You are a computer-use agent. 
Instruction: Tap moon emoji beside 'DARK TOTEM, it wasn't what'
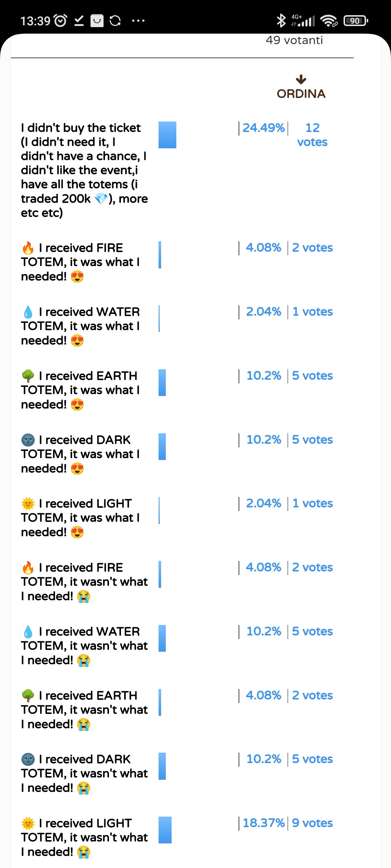(28, 759)
